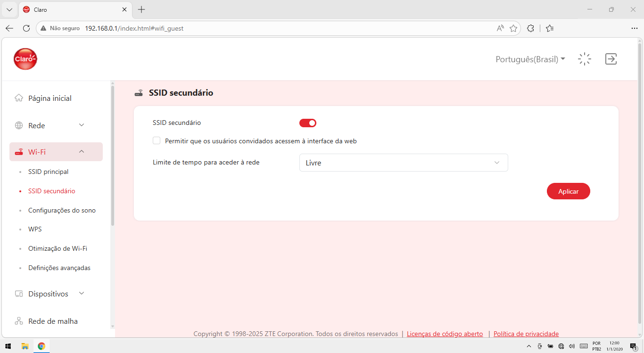Open the favorites list icon
The height and width of the screenshot is (353, 644).
click(x=550, y=28)
